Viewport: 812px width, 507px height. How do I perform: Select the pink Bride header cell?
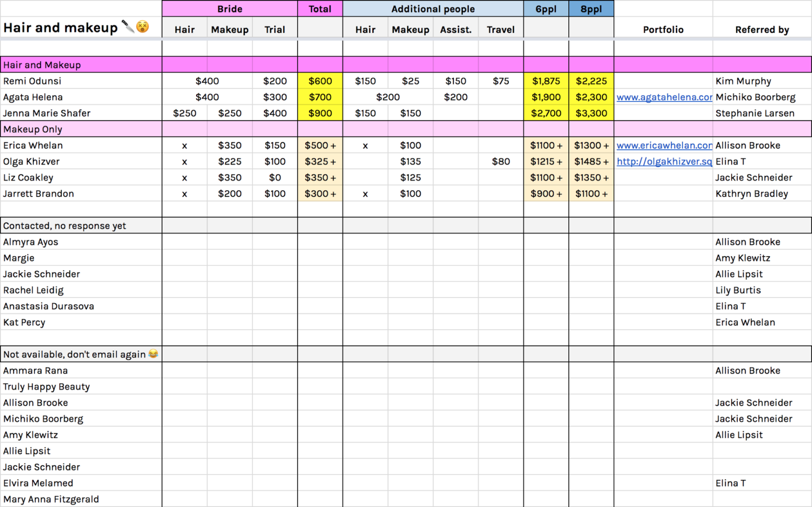[230, 9]
